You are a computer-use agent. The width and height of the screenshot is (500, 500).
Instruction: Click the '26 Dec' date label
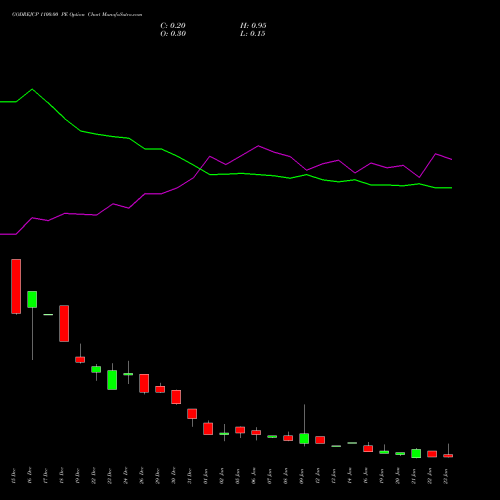pos(142,476)
